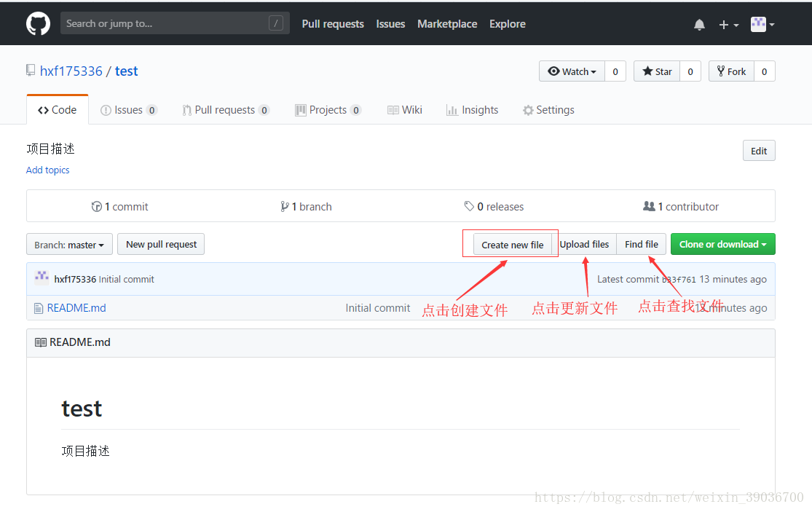The image size is (812, 512).
Task: Open the test repository link
Action: click(127, 71)
